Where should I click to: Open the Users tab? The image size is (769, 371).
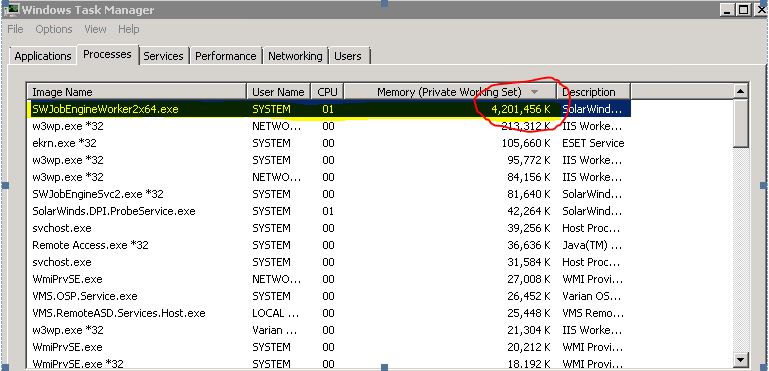(x=348, y=56)
